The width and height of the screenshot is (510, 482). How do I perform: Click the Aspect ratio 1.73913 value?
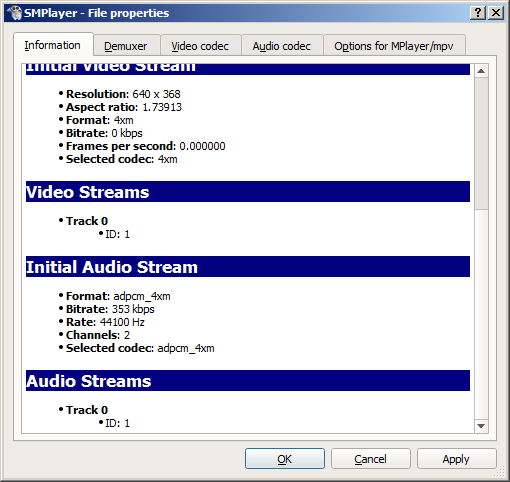pos(162,107)
